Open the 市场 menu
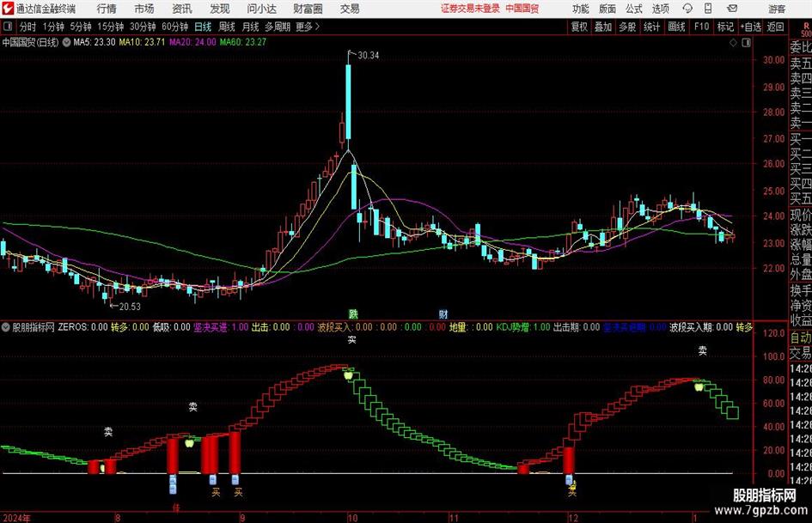Screen dimensions: 812x523 coord(144,9)
